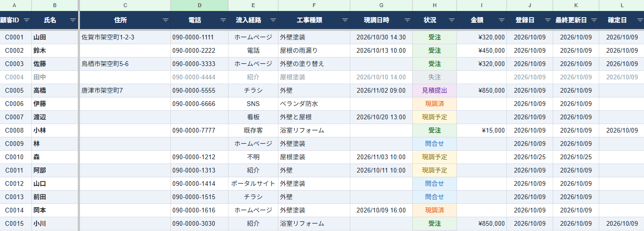Click address cell 鳥栖市架空町5-6
The height and width of the screenshot is (231, 644).
[x=125, y=64]
